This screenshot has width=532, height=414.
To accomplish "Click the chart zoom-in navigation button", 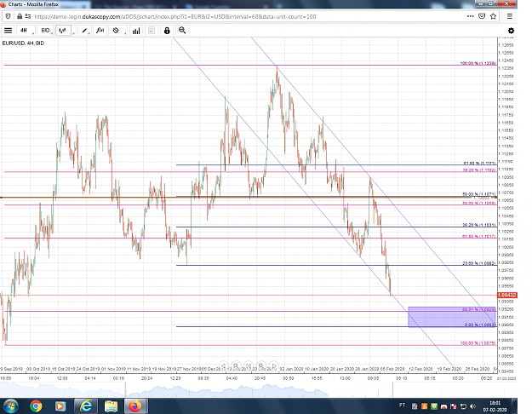I will pos(261,365).
